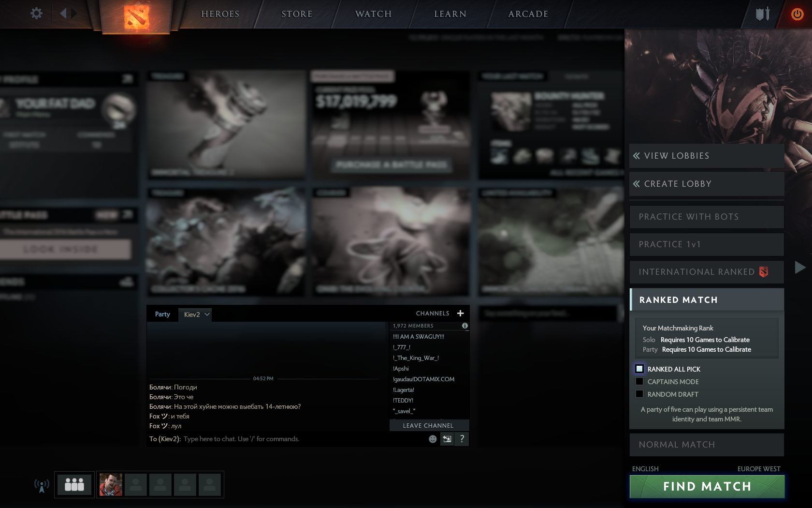Screen dimensions: 812x508
Task: Click the '1,972 MEMBERS' count
Action: coord(413,326)
